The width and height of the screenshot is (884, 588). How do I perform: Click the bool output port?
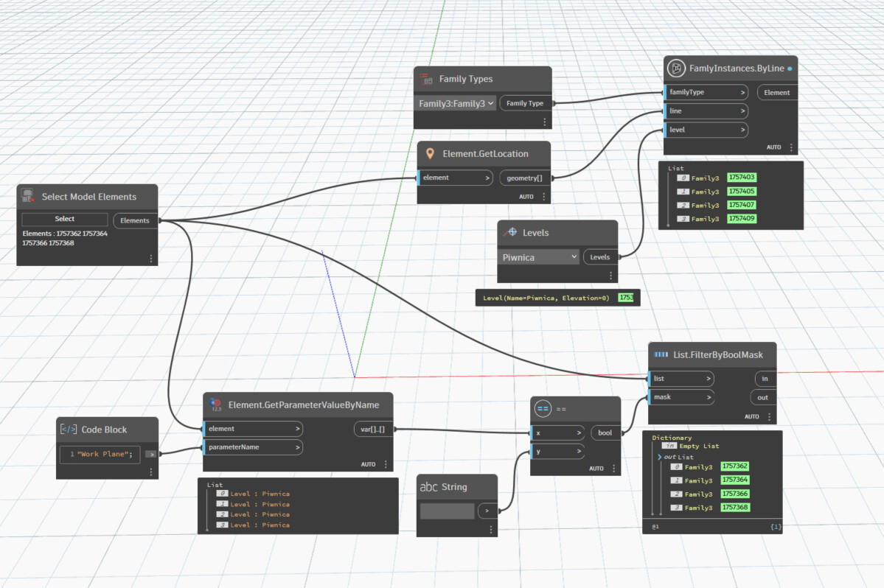point(605,433)
